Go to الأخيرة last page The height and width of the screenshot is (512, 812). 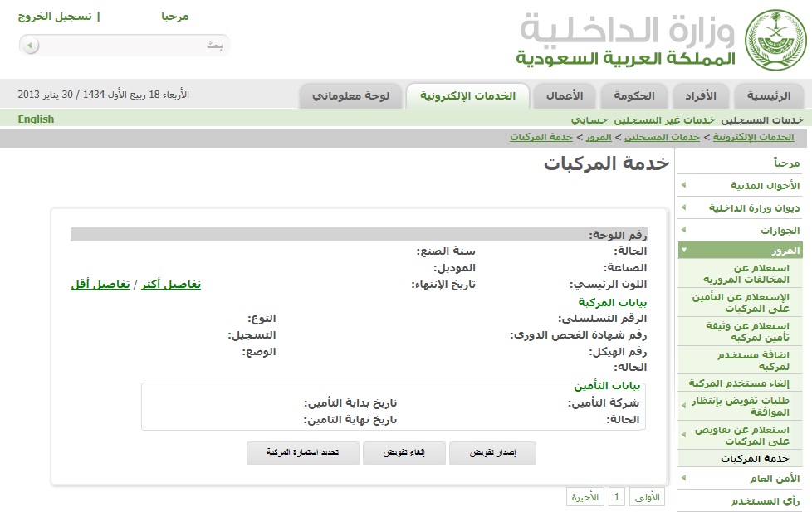[585, 497]
